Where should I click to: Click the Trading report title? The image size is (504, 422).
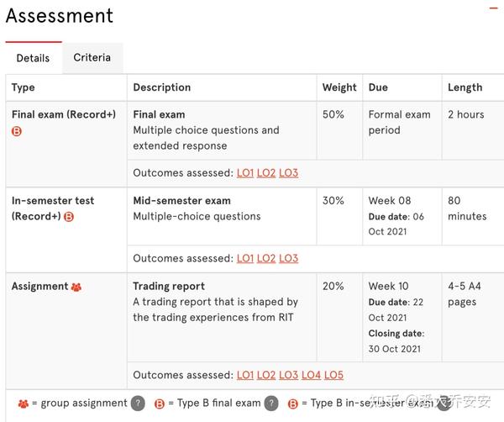(x=169, y=286)
